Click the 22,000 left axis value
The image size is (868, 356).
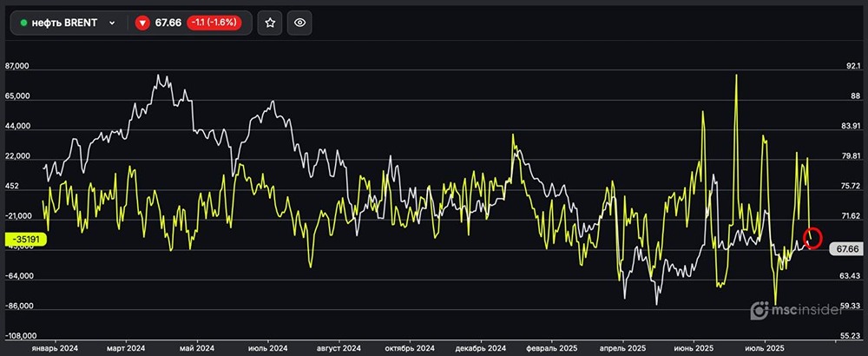(x=16, y=156)
